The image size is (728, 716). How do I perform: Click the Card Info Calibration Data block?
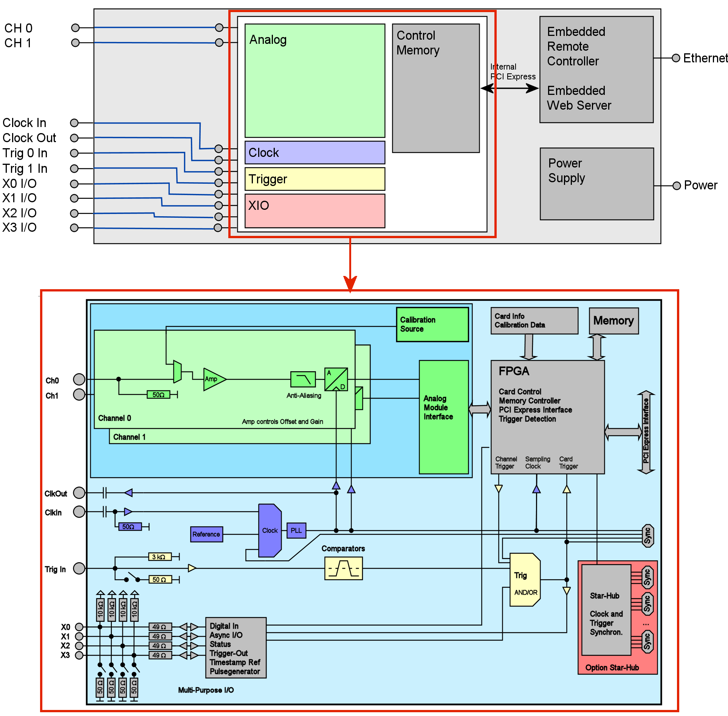pos(534,321)
